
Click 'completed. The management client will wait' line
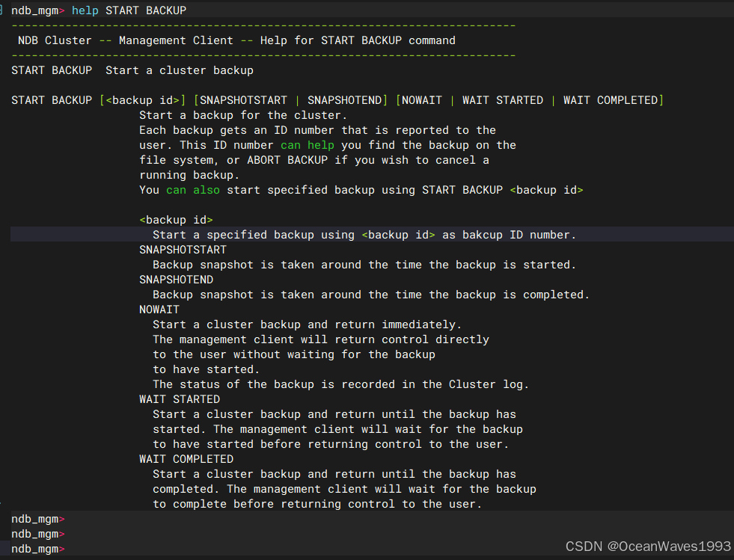(344, 490)
